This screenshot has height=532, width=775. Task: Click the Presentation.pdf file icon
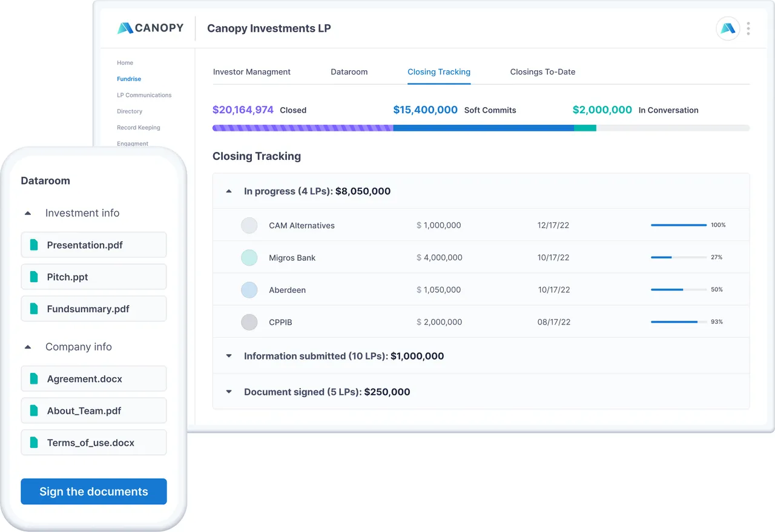click(34, 245)
